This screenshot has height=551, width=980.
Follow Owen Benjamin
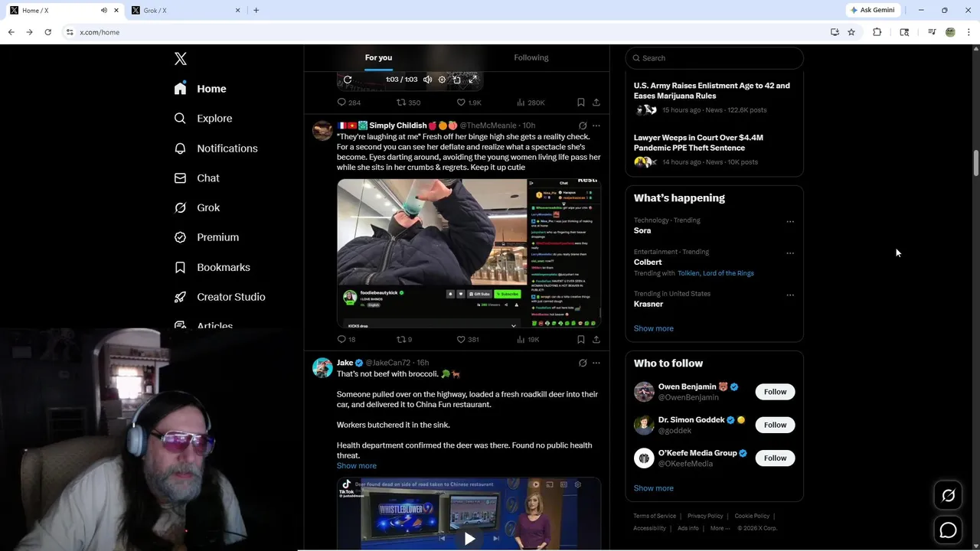pyautogui.click(x=775, y=392)
